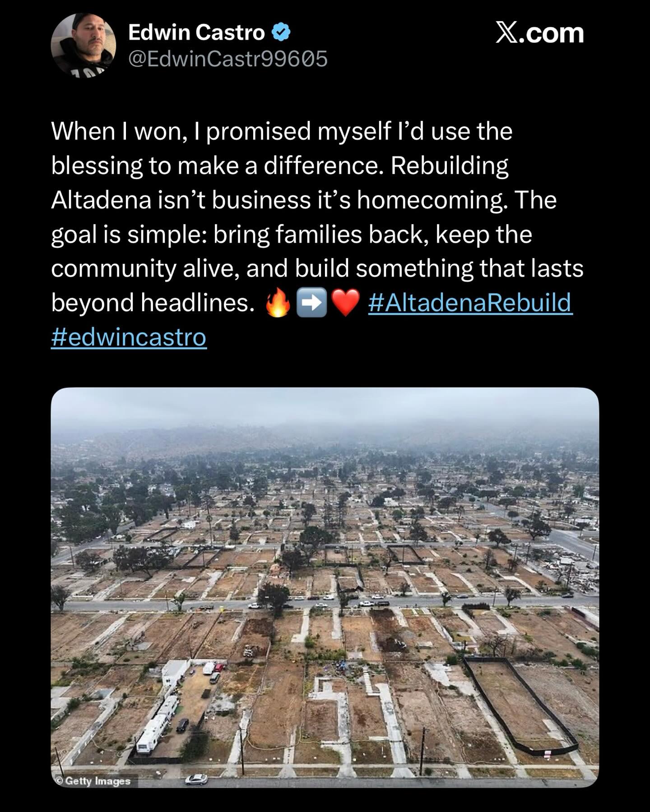Open Edwin Castro's profile avatar photo
The width and height of the screenshot is (650, 812).
coord(84,45)
